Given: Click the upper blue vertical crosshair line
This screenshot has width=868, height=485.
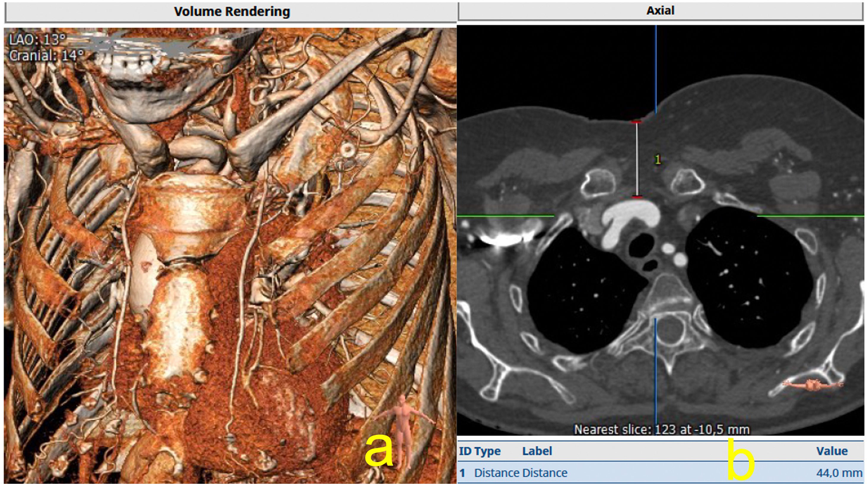Looking at the screenshot, I should [x=656, y=67].
